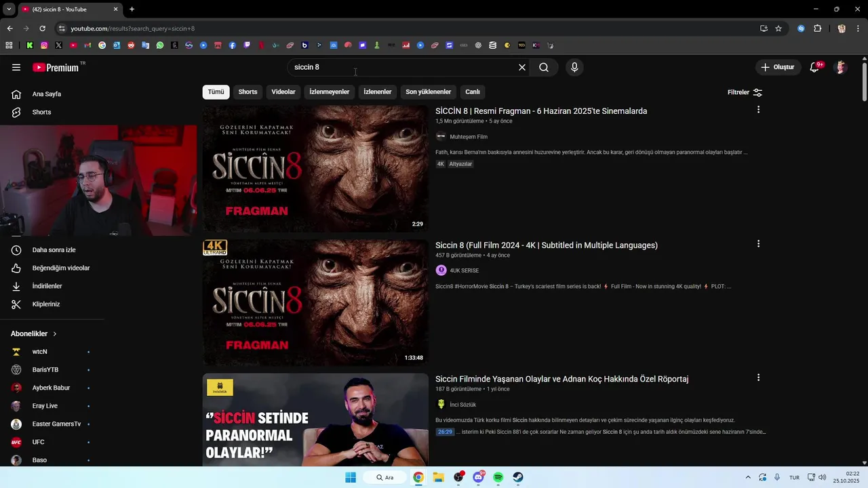Select the İzlenenler filter chip
This screenshot has height=488, width=868.
378,92
